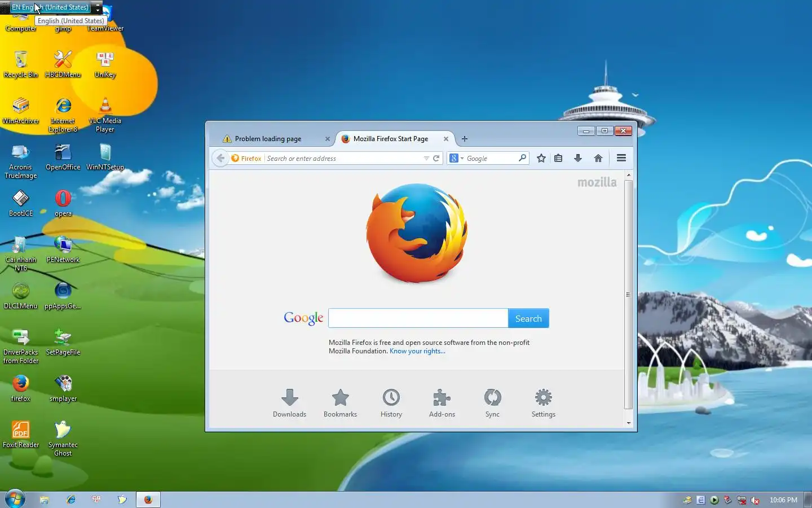812x508 pixels.
Task: Close the Problem loading page tab
Action: coord(328,139)
